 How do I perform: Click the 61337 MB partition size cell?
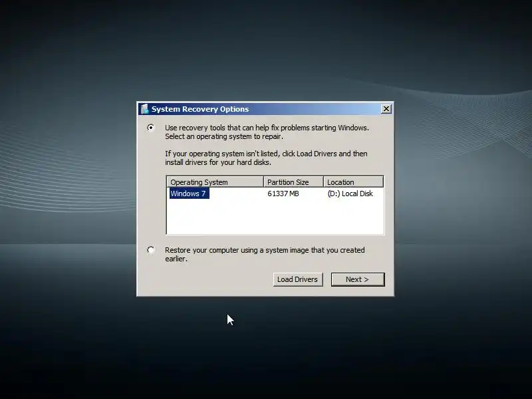click(x=283, y=194)
